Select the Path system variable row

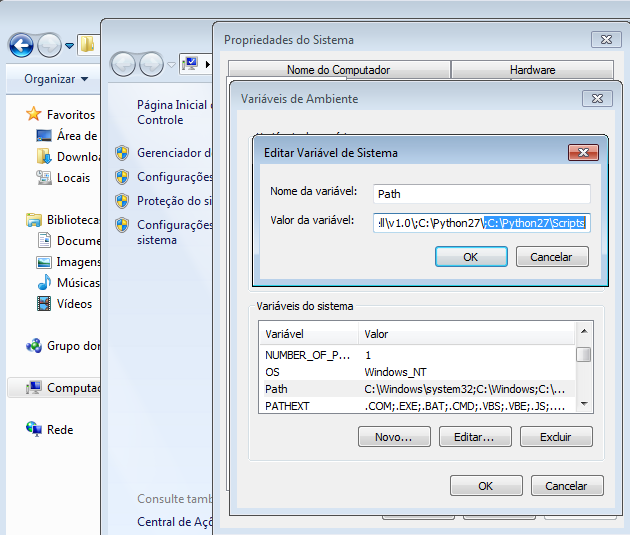pyautogui.click(x=417, y=389)
